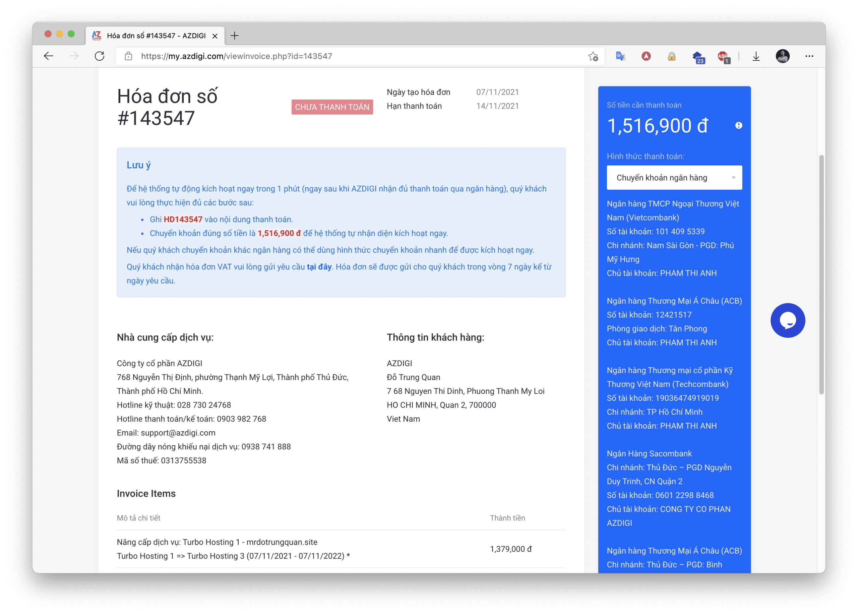Click the CHƯA THANH TOÁN status badge
Image resolution: width=858 pixels, height=616 pixels.
(x=332, y=107)
